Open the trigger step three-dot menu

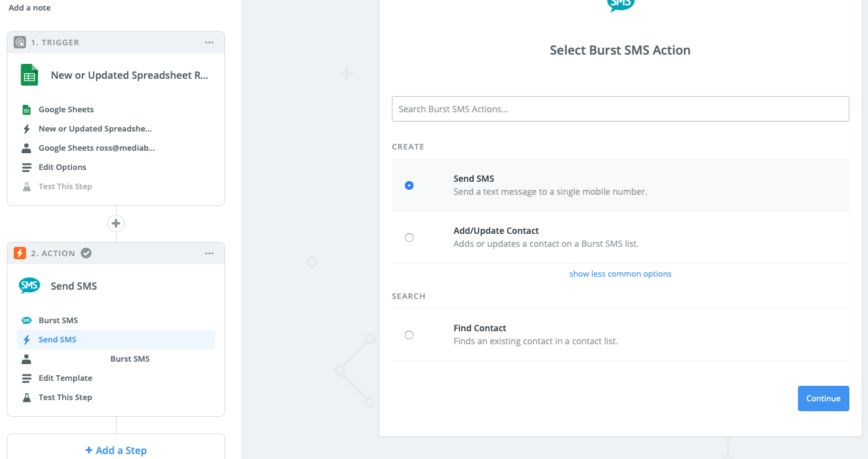tap(210, 42)
